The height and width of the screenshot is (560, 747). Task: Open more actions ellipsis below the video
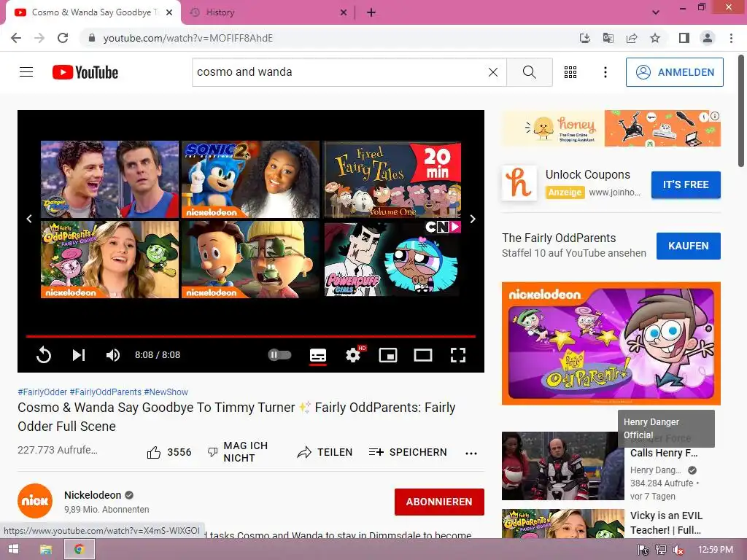471,453
